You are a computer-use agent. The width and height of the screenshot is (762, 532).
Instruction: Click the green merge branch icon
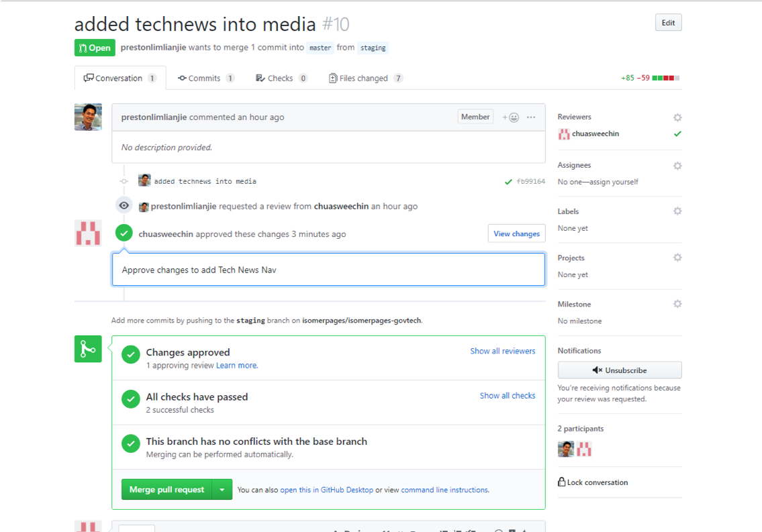click(x=88, y=349)
